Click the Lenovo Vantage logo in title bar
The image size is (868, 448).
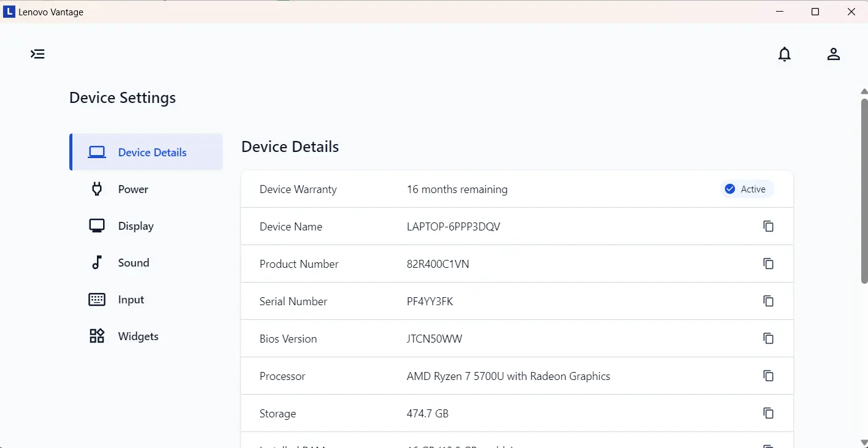(x=9, y=12)
